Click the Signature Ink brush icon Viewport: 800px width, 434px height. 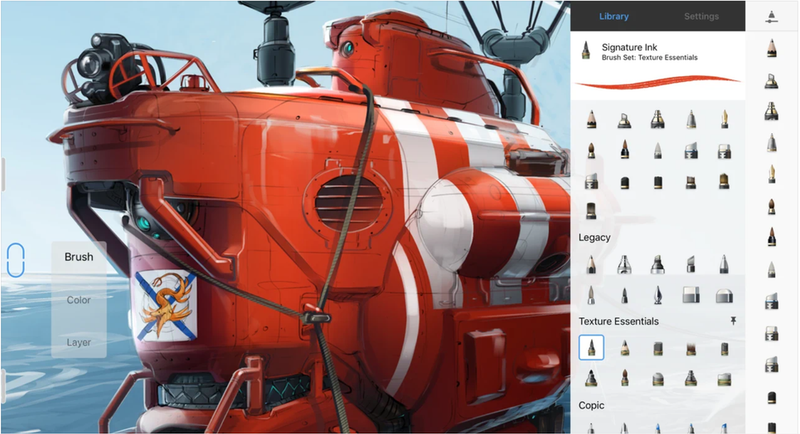586,51
